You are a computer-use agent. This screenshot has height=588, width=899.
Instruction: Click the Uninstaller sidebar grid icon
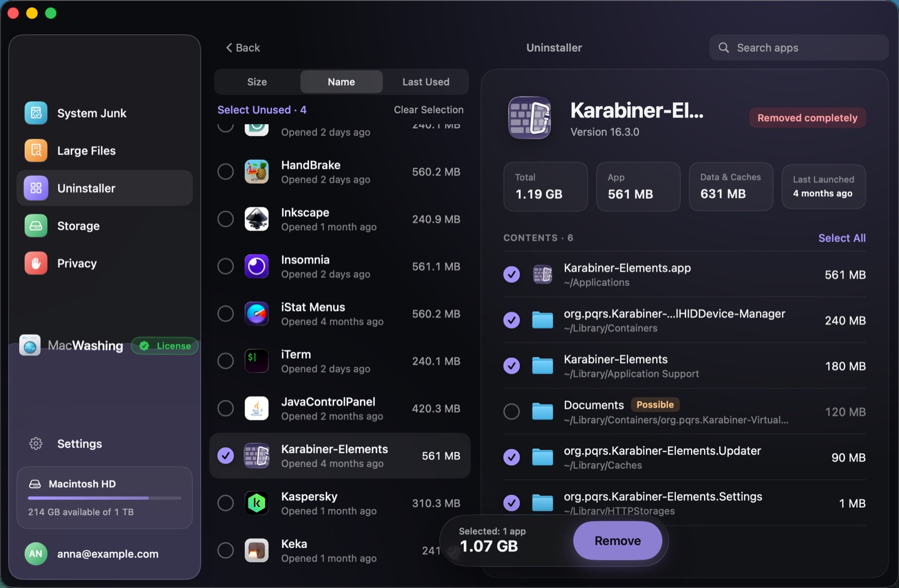(36, 188)
